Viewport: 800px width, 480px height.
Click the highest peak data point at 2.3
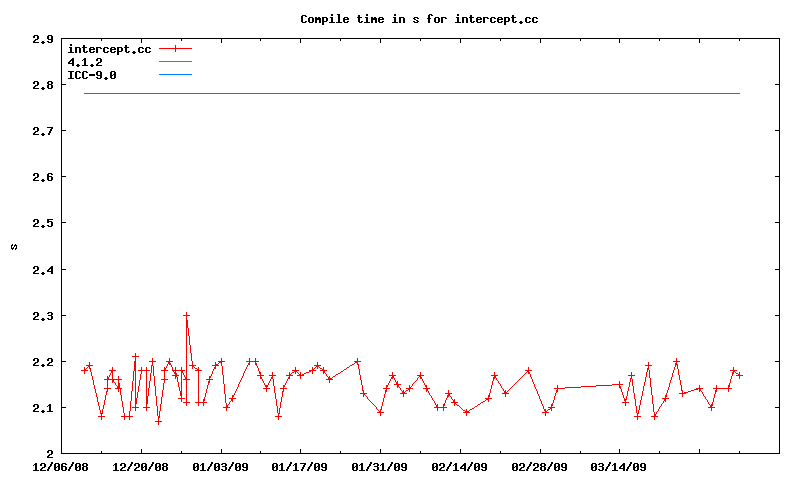point(186,315)
